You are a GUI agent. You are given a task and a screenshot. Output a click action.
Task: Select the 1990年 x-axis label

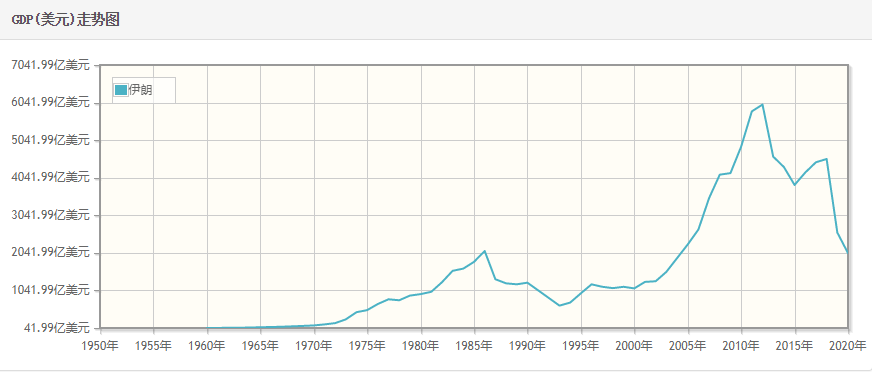[528, 346]
